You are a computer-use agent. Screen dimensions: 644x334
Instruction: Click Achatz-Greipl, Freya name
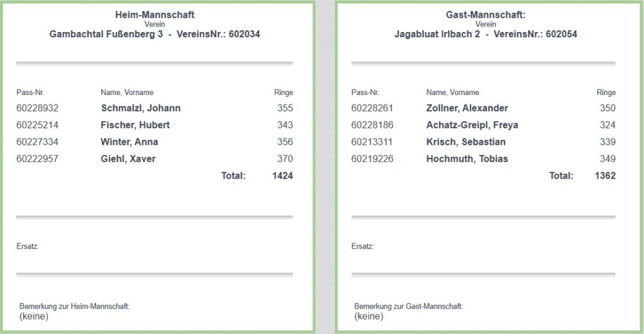coord(472,125)
